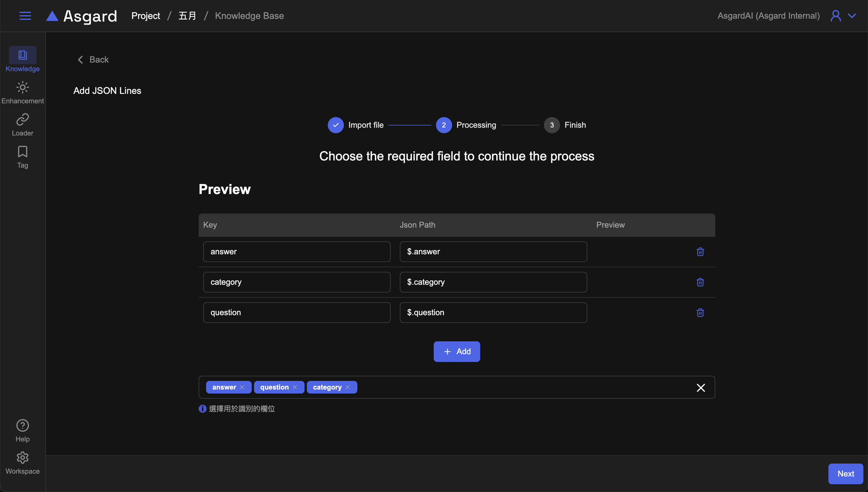The image size is (868, 492).
Task: Click the $.category Json Path field
Action: click(493, 282)
